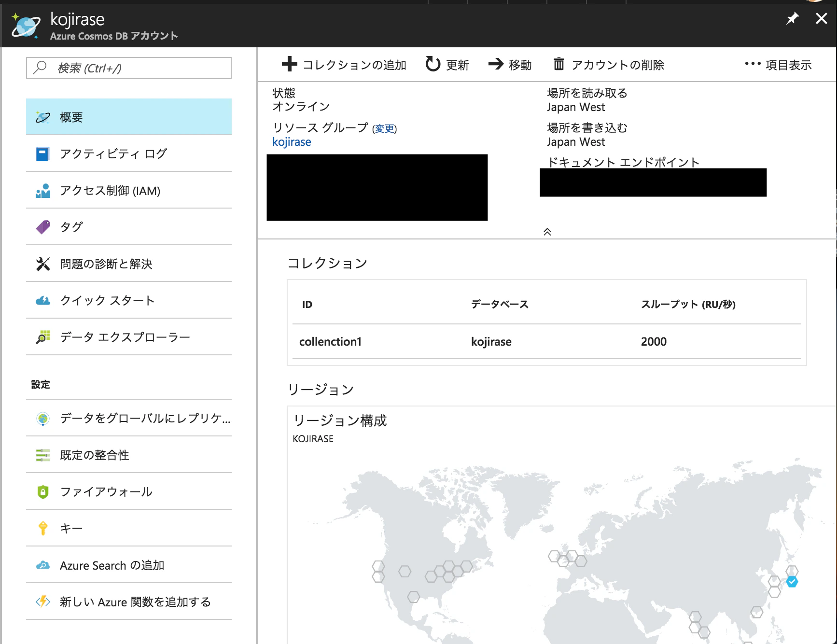
Task: Open タグ menu item
Action: [x=129, y=227]
